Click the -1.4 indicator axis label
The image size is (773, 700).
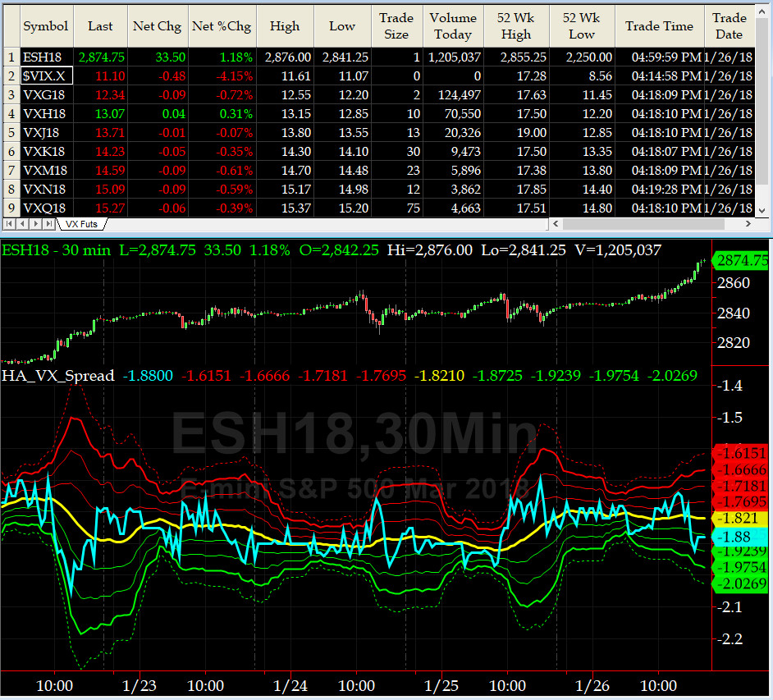pos(730,386)
